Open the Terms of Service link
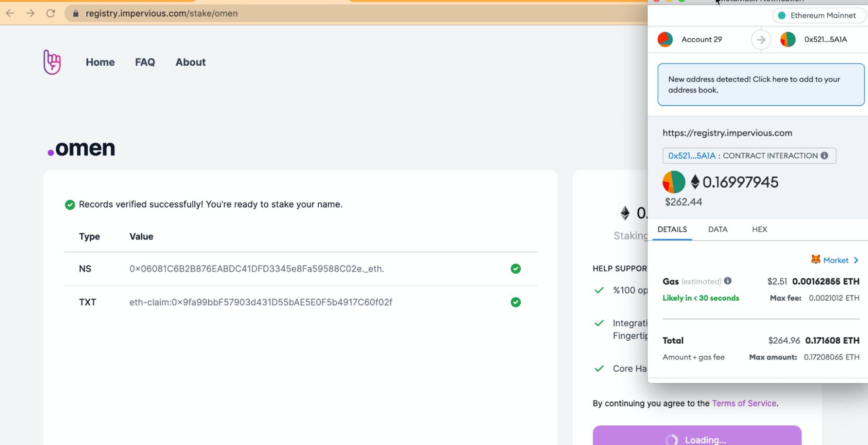Viewport: 868px width, 445px height. (x=744, y=403)
